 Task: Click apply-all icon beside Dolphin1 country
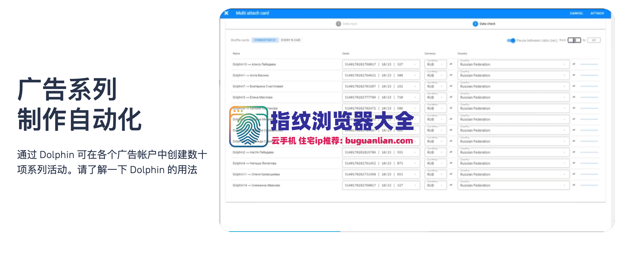coord(574,75)
